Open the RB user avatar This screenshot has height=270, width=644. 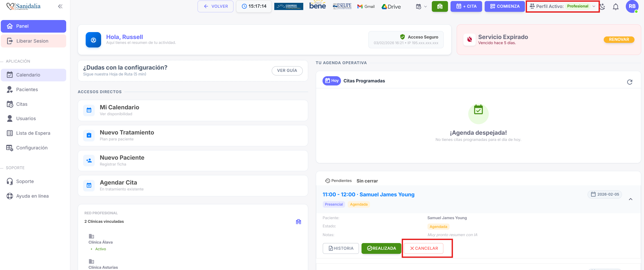point(632,6)
